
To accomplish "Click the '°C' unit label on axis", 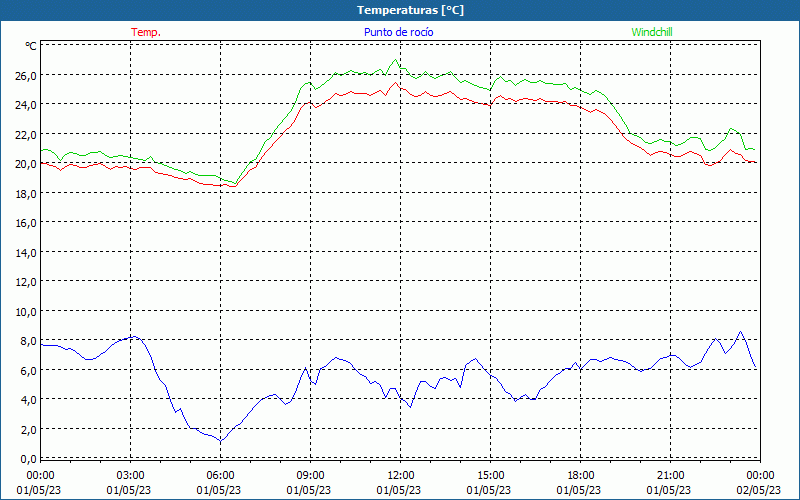I will [31, 46].
